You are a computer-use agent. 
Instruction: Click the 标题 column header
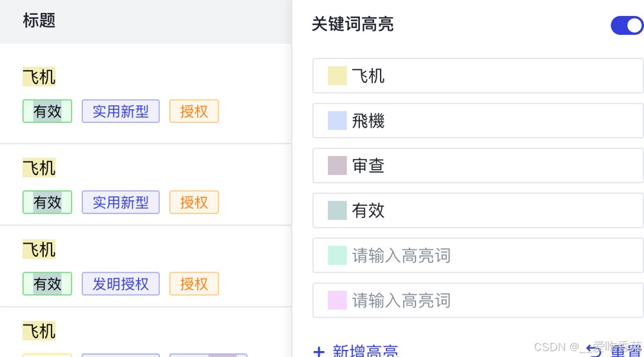(x=39, y=21)
